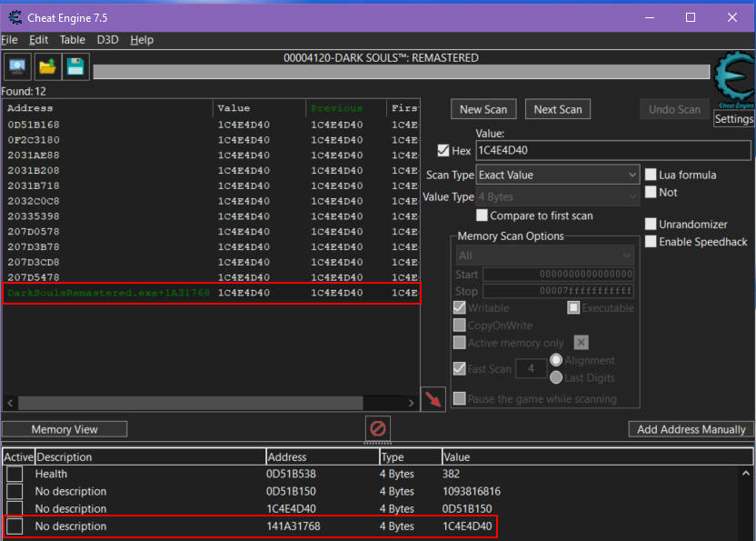756x541 pixels.
Task: Open the Value Type dropdown
Action: tap(558, 196)
